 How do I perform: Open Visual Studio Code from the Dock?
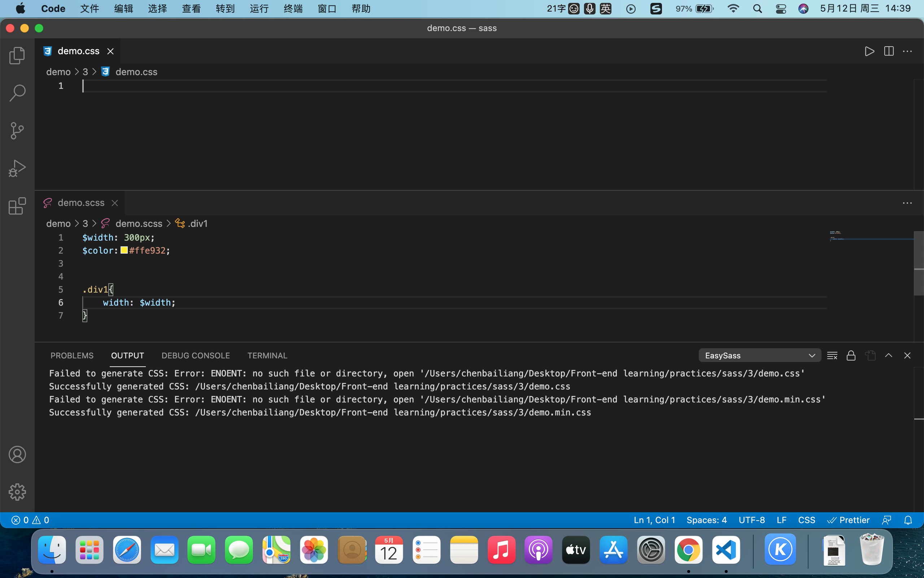pos(726,550)
